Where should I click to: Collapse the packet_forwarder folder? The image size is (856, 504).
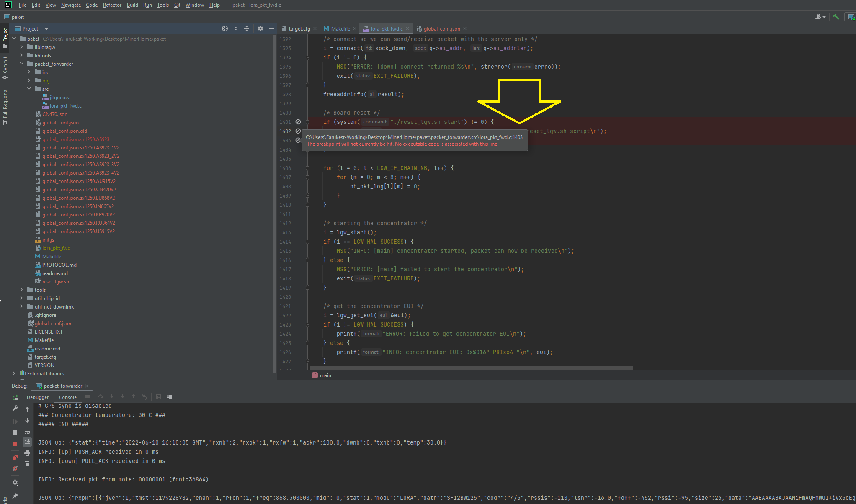pyautogui.click(x=21, y=64)
